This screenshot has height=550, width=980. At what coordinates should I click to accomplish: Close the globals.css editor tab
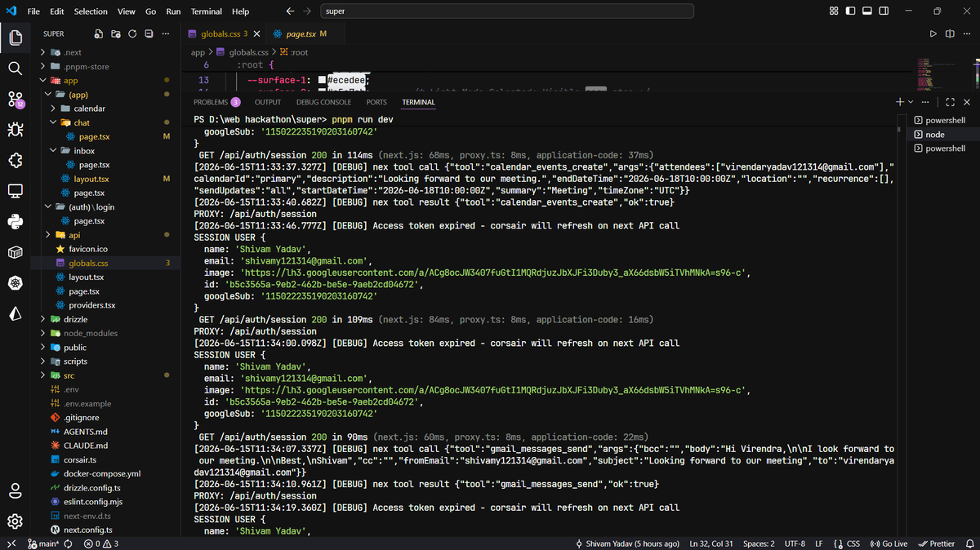[x=256, y=34]
